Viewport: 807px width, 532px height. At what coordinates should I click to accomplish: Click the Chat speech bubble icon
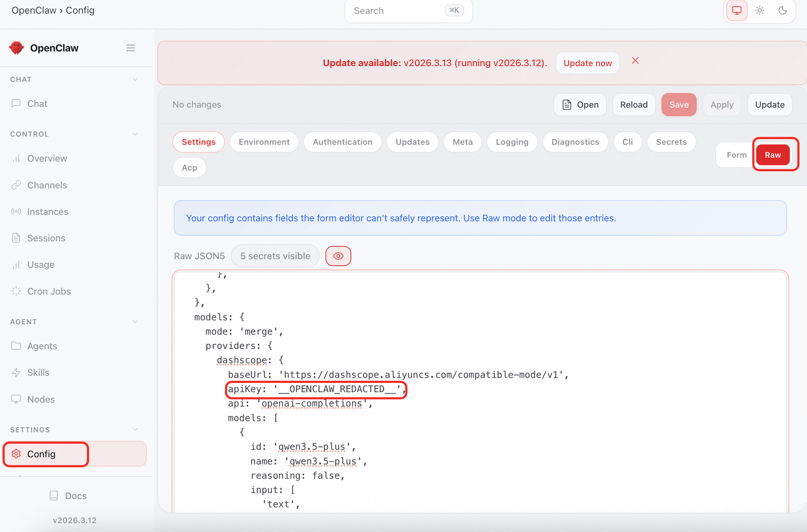click(16, 103)
